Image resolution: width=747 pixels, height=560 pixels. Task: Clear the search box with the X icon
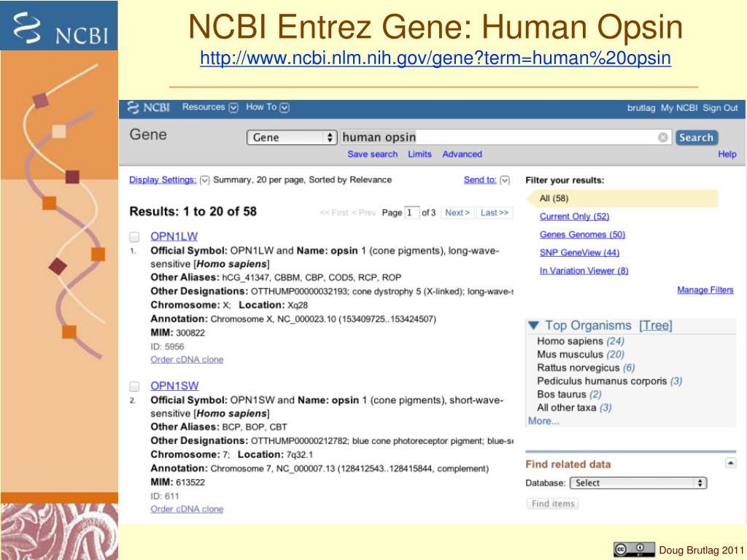[662, 138]
